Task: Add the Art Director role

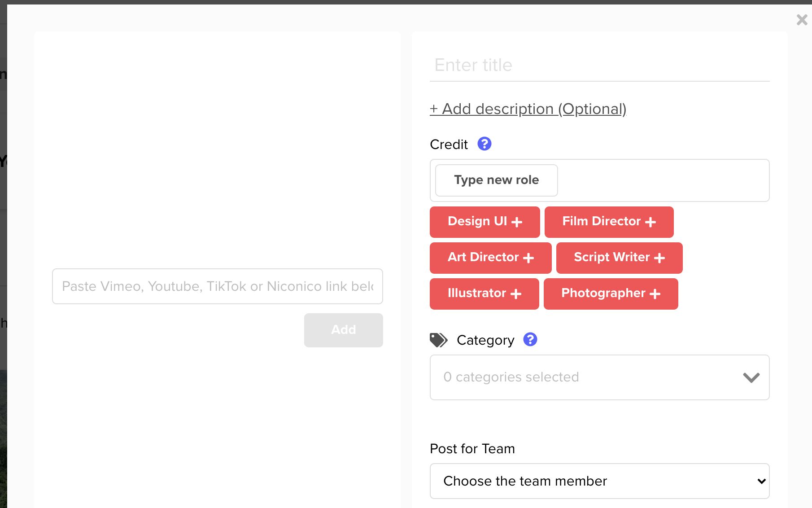Action: 490,258
